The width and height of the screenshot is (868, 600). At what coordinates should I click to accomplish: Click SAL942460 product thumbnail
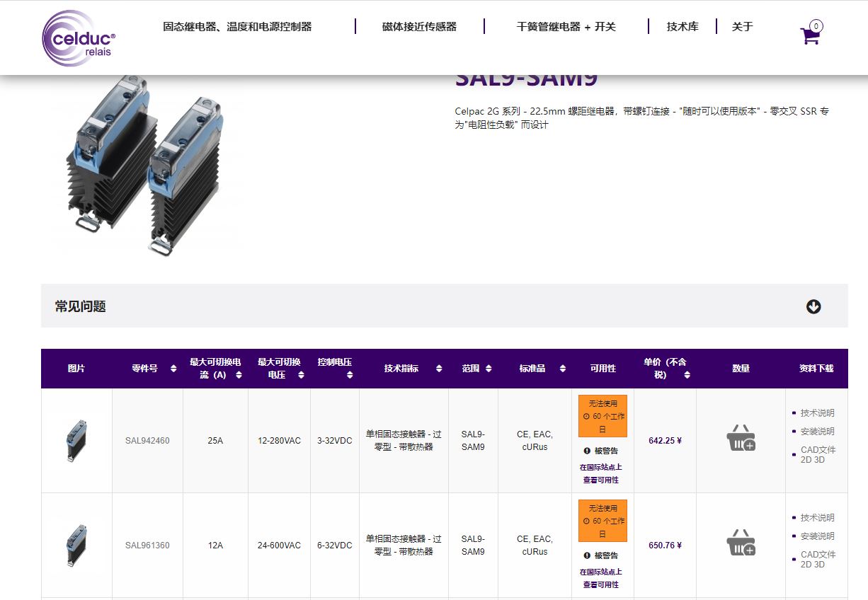(76, 440)
